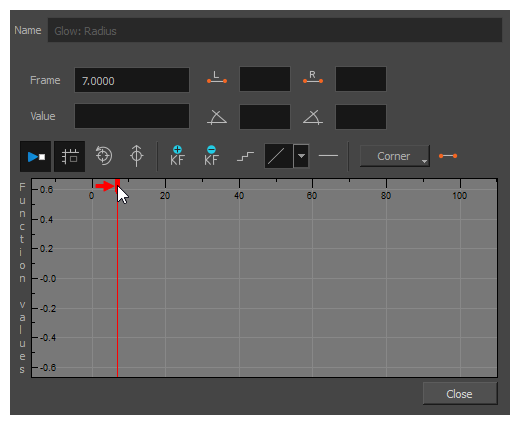The height and width of the screenshot is (425, 520).
Task: Click the right handle length field
Action: tap(361, 79)
